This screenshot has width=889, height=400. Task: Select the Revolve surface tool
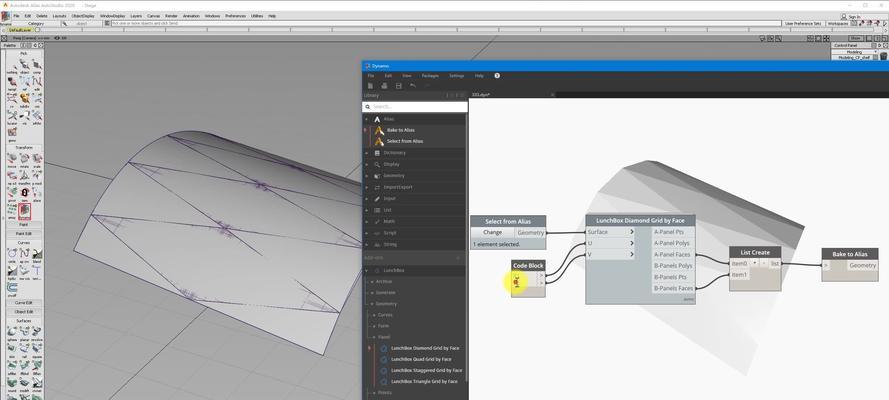coord(37,333)
